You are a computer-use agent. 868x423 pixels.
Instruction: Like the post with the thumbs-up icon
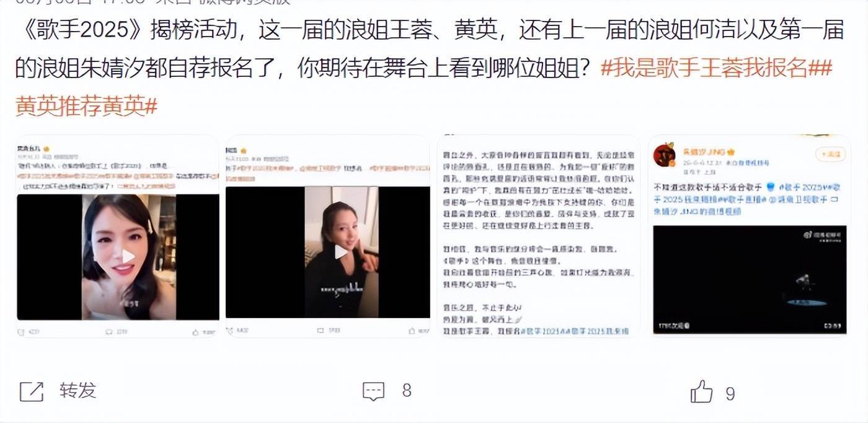click(x=701, y=391)
